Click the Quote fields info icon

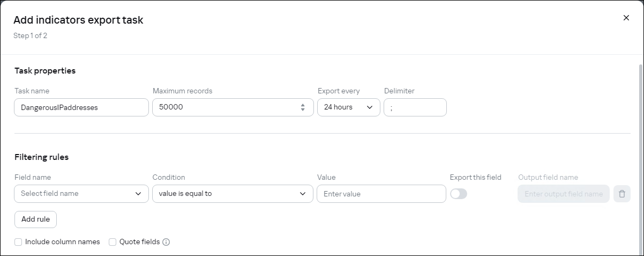pyautogui.click(x=166, y=242)
